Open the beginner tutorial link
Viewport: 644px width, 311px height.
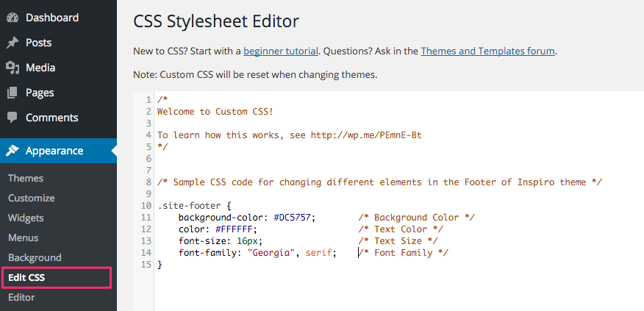click(x=281, y=51)
